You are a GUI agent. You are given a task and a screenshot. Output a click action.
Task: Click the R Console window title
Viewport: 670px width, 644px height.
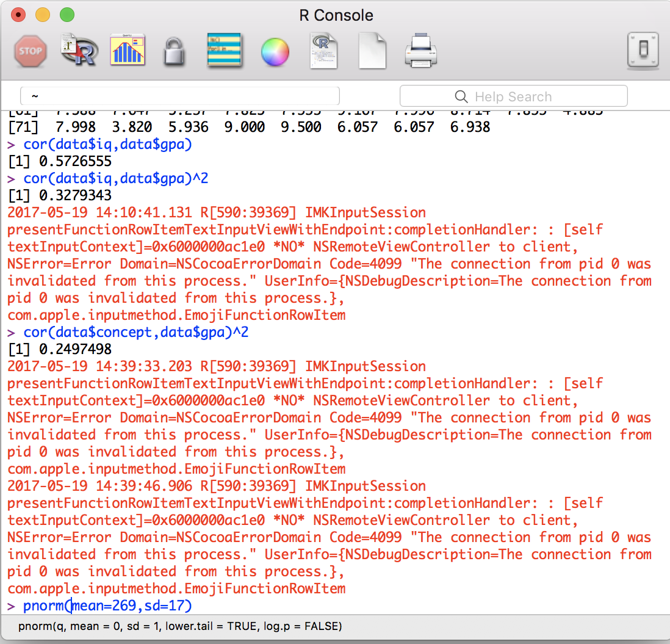pyautogui.click(x=336, y=15)
